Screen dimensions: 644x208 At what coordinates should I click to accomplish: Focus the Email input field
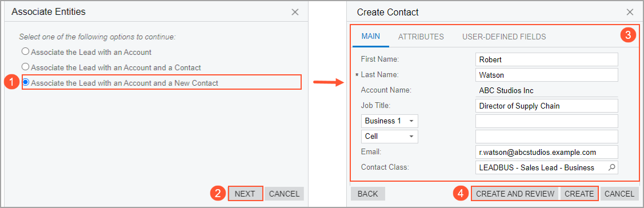tap(546, 151)
